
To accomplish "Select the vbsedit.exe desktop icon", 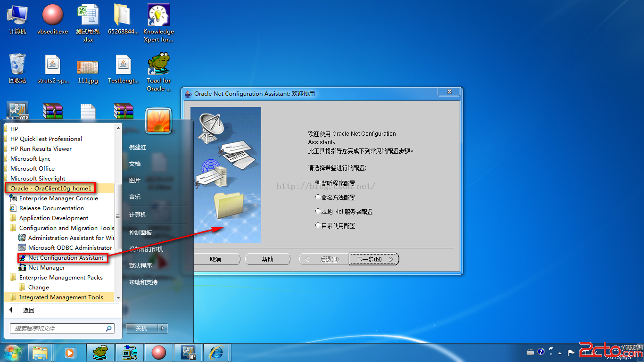I will click(52, 20).
